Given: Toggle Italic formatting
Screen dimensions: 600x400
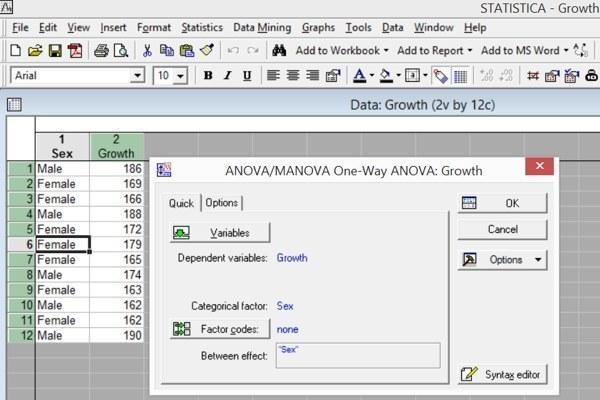Looking at the screenshot, I should [228, 76].
